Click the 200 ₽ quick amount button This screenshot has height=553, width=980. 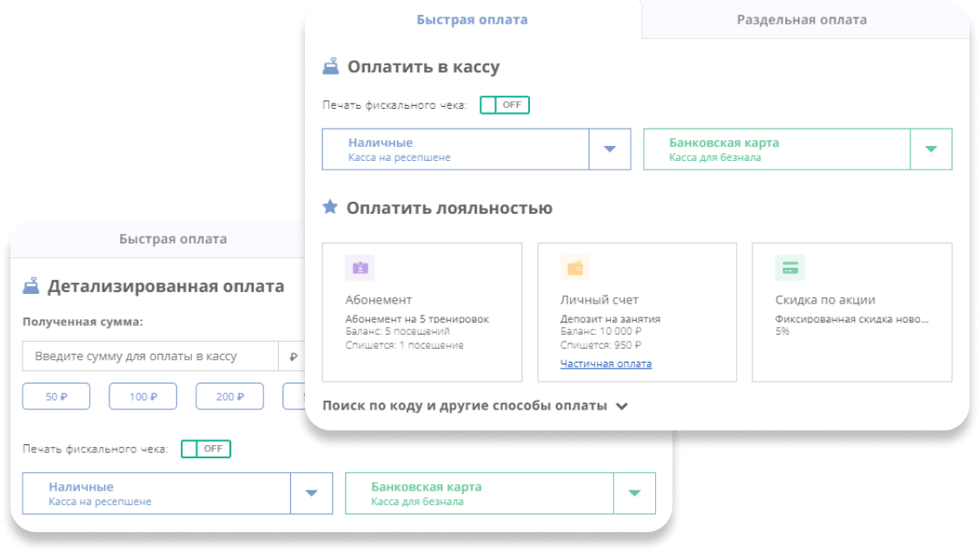(x=229, y=396)
